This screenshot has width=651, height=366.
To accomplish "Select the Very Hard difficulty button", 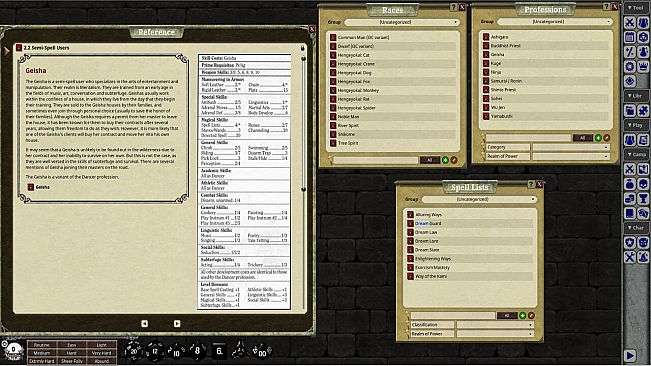I will tap(101, 353).
